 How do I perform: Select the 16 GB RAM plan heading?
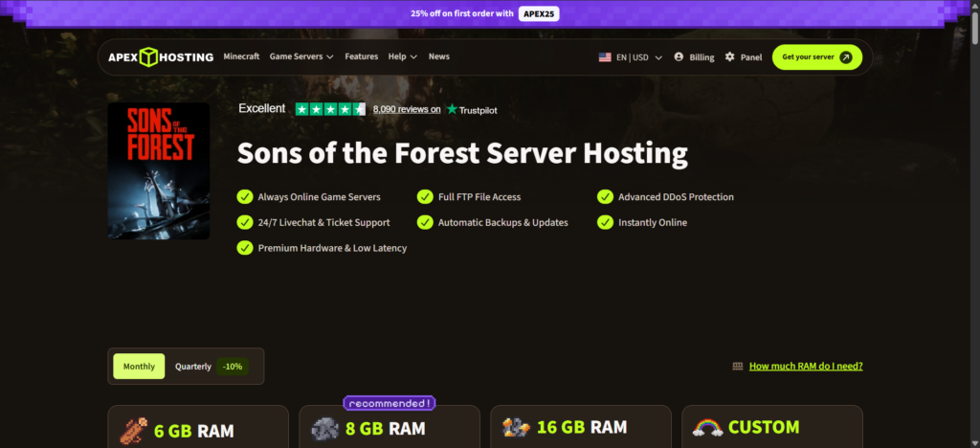pos(582,427)
